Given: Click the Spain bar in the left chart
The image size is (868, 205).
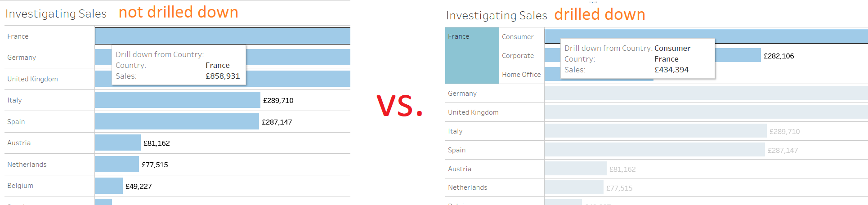Looking at the screenshot, I should pos(176,121).
